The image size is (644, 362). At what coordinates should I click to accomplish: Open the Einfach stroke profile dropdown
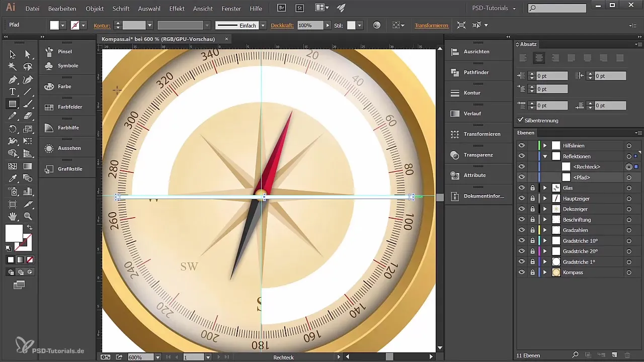click(x=262, y=25)
